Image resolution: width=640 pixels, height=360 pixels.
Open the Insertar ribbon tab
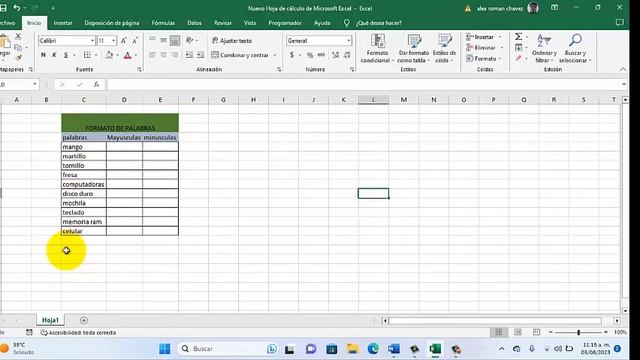pos(63,23)
